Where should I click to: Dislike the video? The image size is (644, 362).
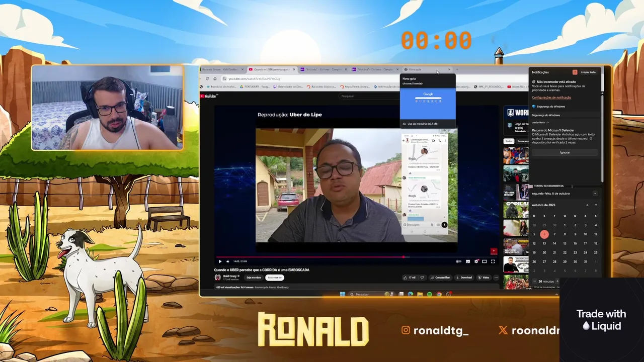point(422,278)
